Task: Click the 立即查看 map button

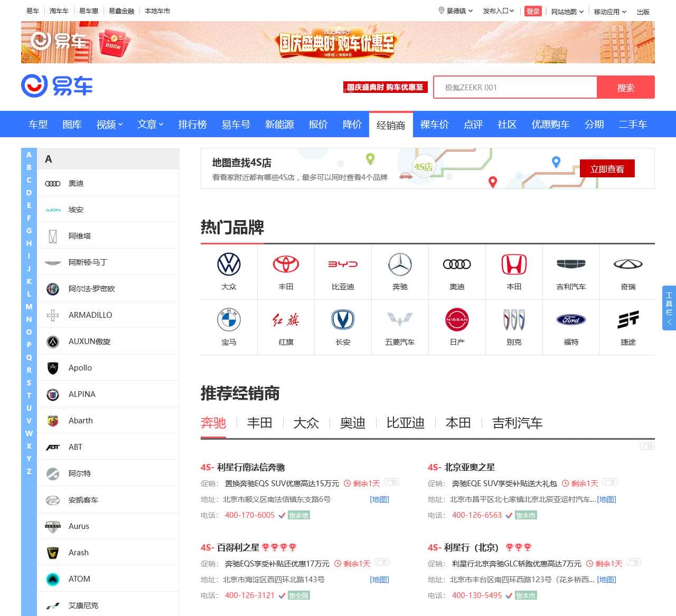Action: [x=607, y=168]
